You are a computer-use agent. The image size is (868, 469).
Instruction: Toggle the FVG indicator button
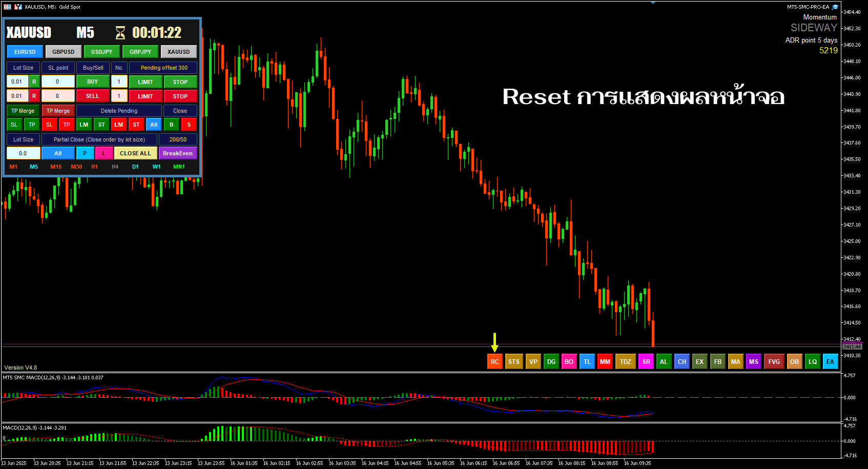[x=774, y=361]
